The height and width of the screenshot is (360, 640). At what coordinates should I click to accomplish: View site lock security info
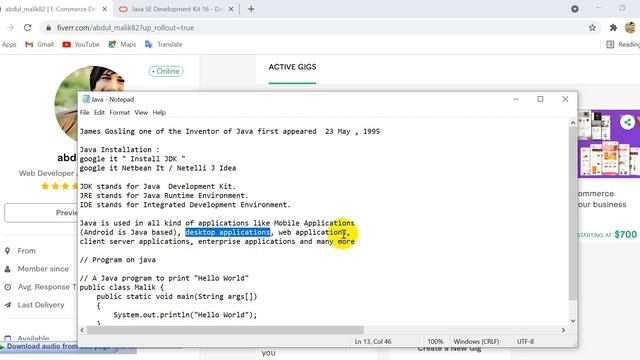(x=49, y=28)
